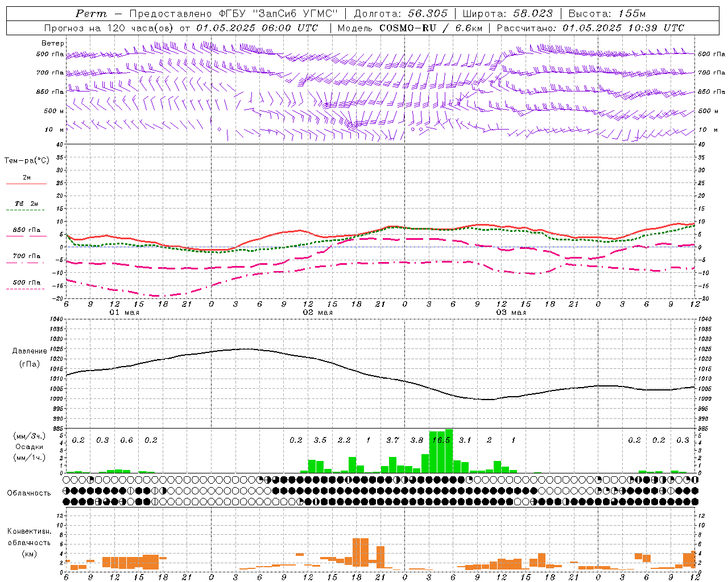Click the "500 гПа" temperature legend entry
Screen dimensions: 728x582
tap(27, 282)
